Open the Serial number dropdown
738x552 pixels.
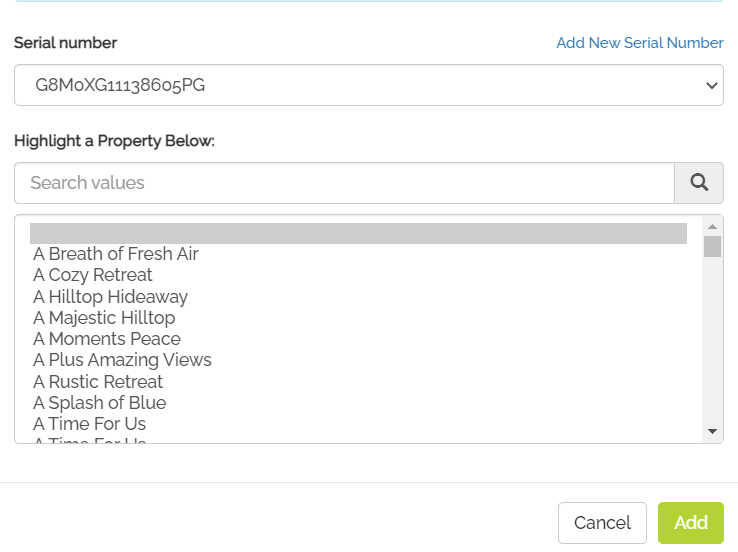368,86
